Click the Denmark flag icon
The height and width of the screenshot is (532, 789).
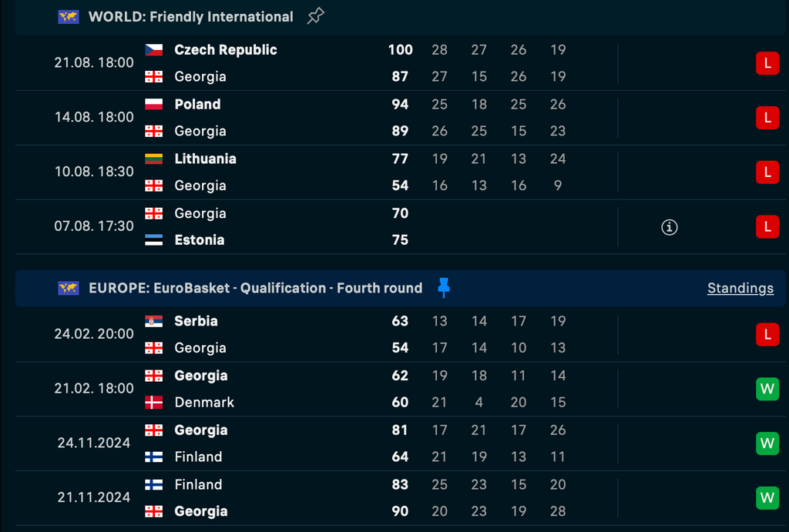[153, 402]
